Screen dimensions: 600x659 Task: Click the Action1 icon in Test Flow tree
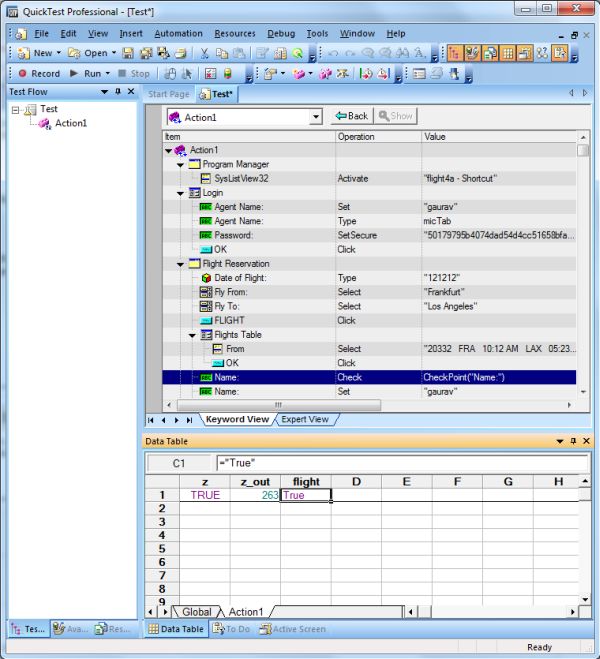click(45, 124)
